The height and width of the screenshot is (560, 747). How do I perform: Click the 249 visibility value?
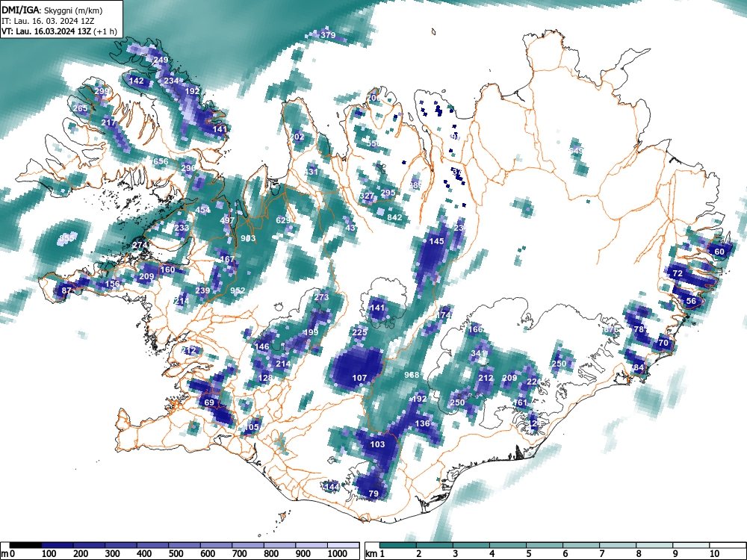click(x=161, y=60)
